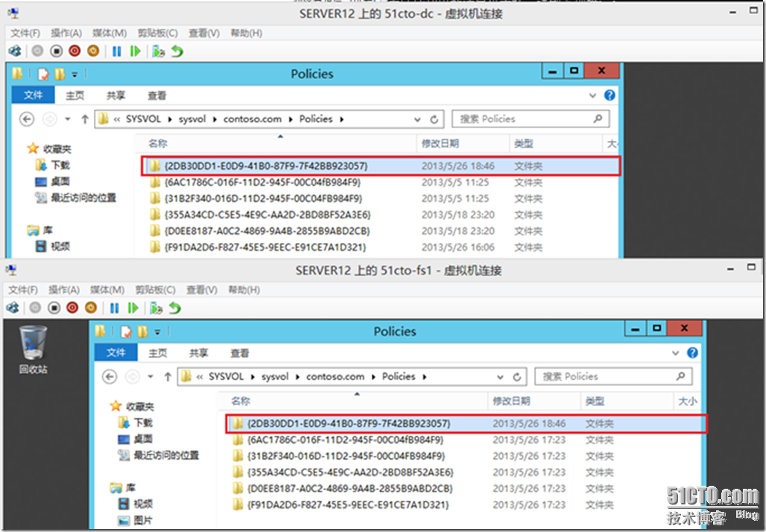
Task: Select 共享 ribbon tab in upper Policies window
Action: click(x=115, y=95)
